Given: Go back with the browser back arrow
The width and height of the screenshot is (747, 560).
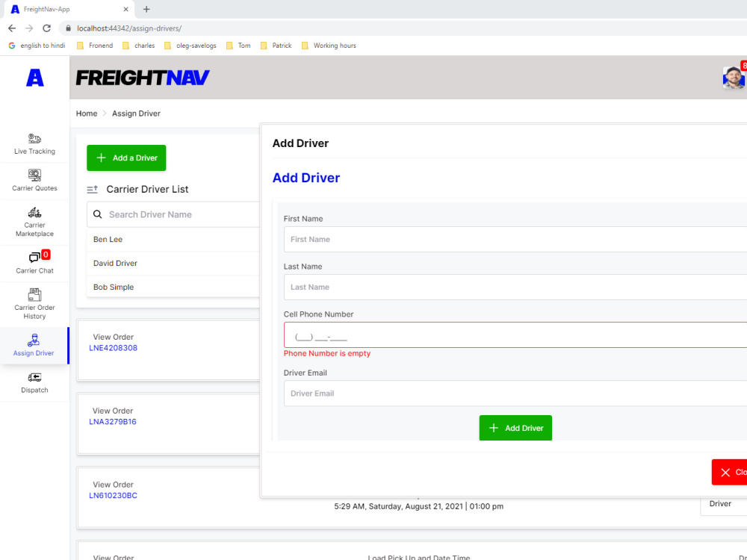Looking at the screenshot, I should click(12, 28).
